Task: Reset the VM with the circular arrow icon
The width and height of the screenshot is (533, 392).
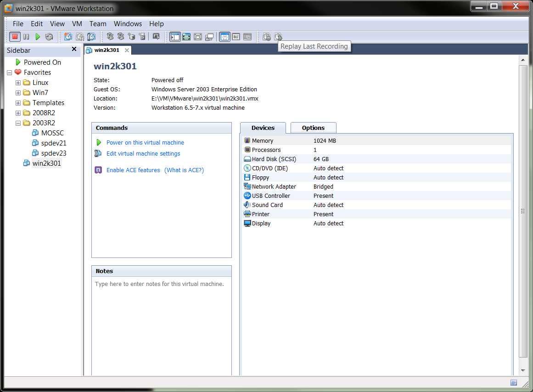Action: 50,37
